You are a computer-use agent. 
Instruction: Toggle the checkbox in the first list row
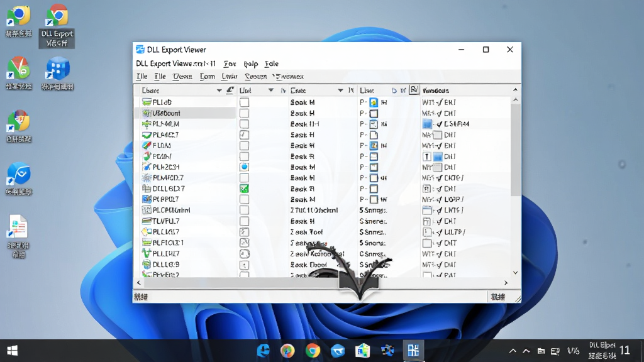pos(245,102)
